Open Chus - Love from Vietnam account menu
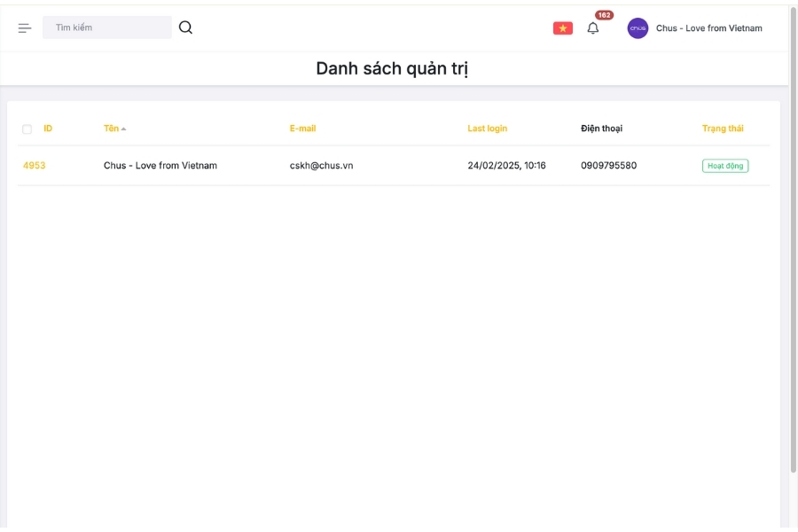 pos(709,28)
